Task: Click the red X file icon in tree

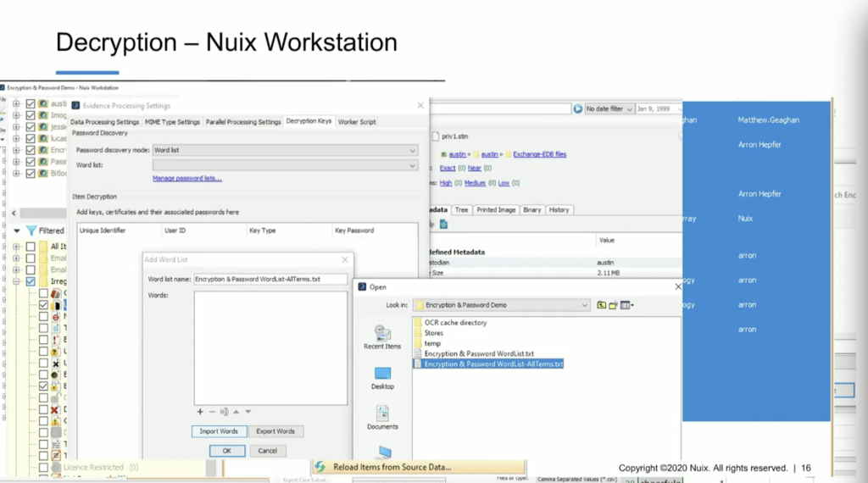Action: [x=55, y=409]
